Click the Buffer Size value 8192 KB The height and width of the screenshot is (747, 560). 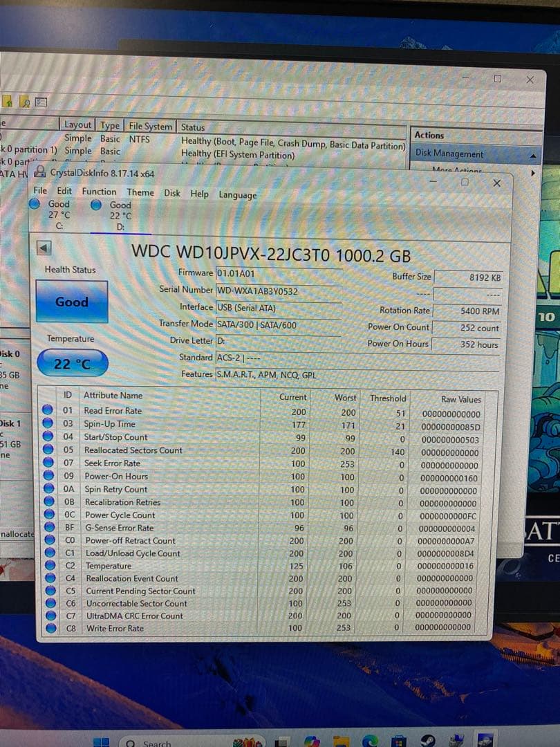coord(467,277)
